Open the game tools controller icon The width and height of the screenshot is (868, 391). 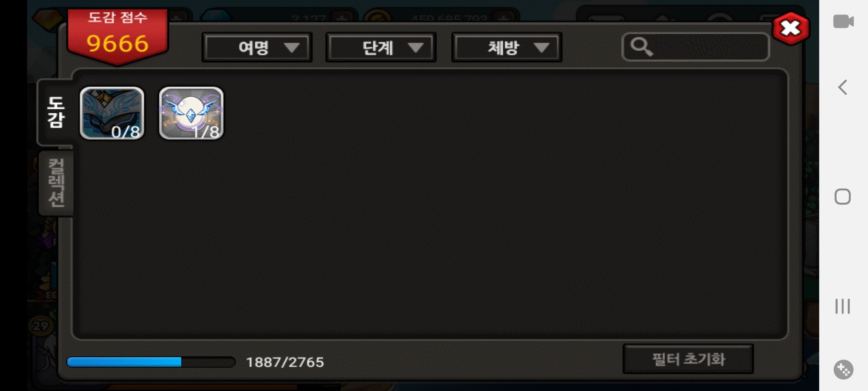[843, 370]
